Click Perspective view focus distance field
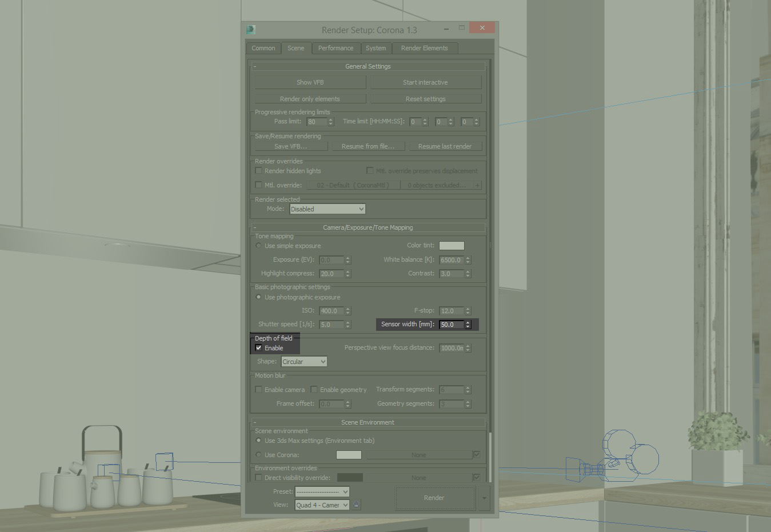Viewport: 771px width, 532px height. tap(452, 348)
